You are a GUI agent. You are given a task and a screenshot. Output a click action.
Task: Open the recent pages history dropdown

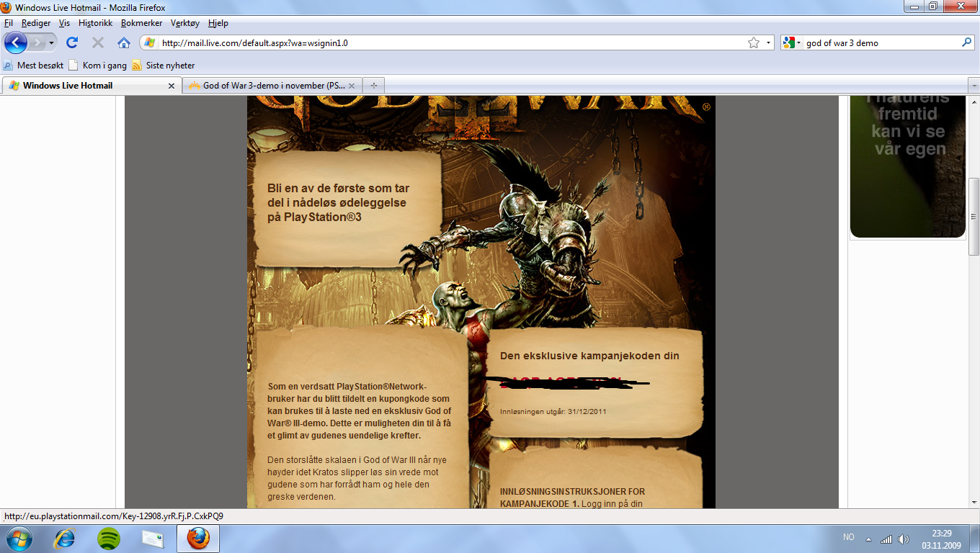tap(51, 43)
